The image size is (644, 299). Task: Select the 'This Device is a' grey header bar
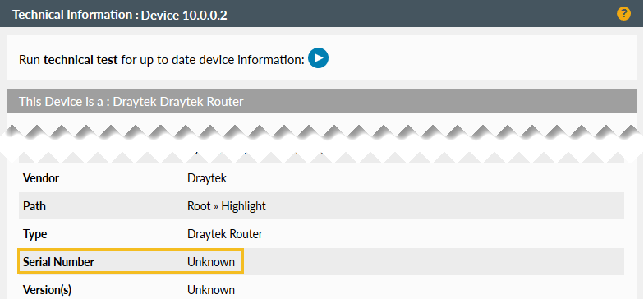(322, 102)
